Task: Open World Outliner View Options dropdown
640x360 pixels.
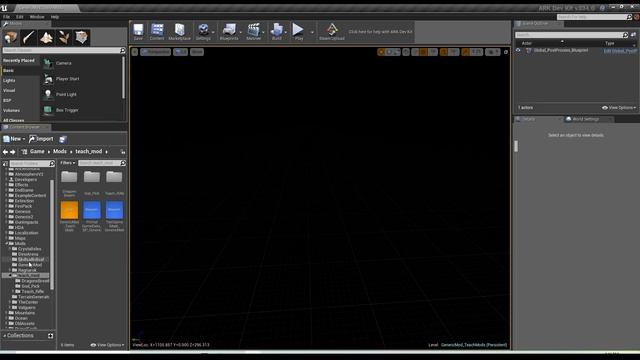Action: click(x=619, y=108)
